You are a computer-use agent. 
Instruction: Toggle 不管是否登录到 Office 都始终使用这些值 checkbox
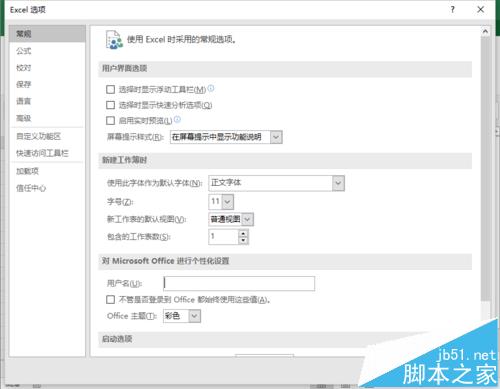point(110,299)
